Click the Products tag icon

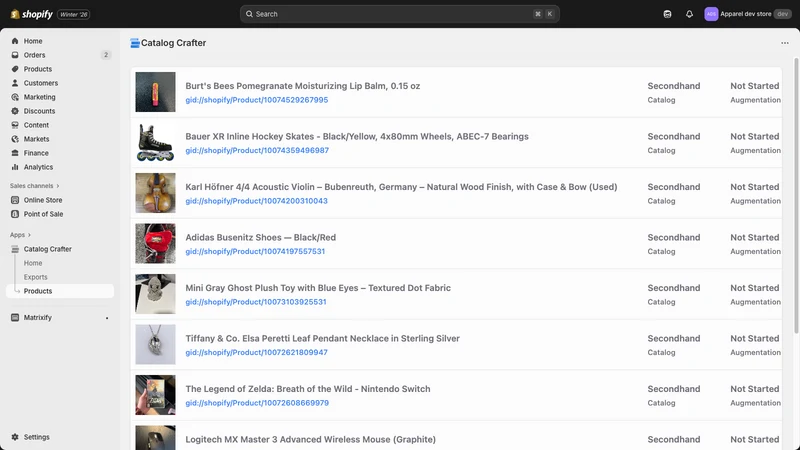[x=15, y=69]
